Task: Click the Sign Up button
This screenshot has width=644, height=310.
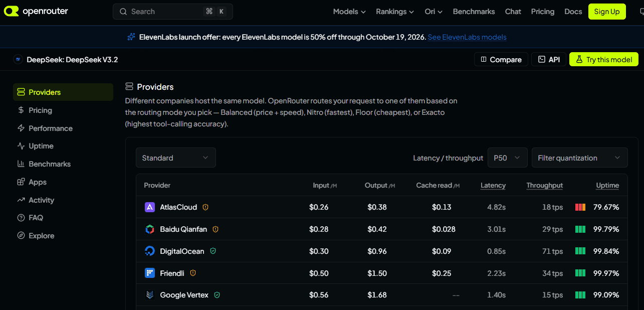Action: 607,12
